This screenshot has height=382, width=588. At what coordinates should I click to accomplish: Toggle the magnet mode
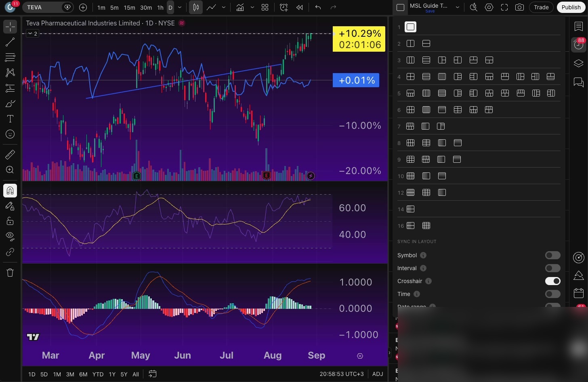pos(10,191)
